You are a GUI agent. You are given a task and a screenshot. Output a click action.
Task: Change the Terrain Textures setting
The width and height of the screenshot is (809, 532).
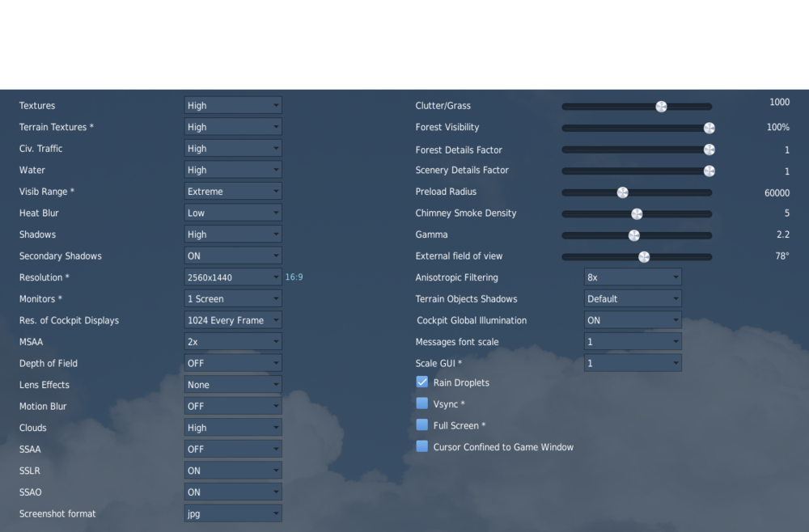[x=233, y=126]
